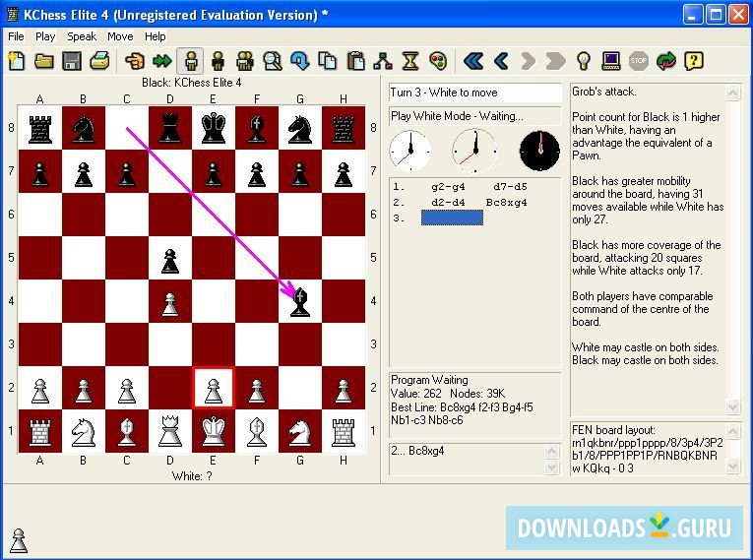
Task: Click the black-faced analog clock
Action: [539, 151]
